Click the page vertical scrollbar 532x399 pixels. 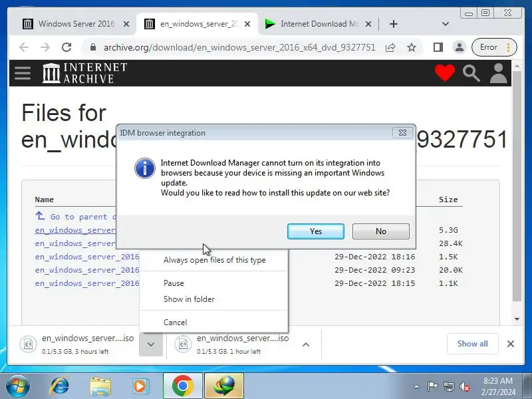pos(517,186)
